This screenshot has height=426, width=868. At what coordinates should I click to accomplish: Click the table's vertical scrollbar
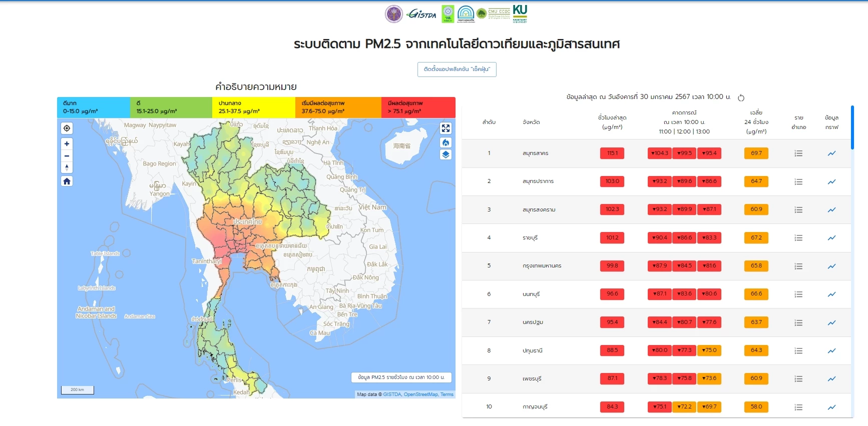tap(852, 127)
